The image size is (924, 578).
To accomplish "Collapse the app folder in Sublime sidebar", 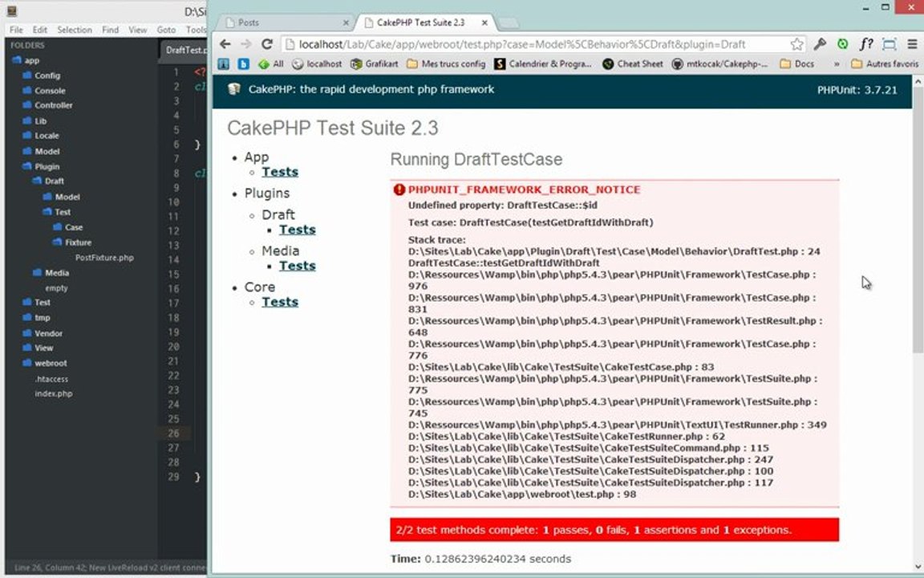I will pos(26,60).
